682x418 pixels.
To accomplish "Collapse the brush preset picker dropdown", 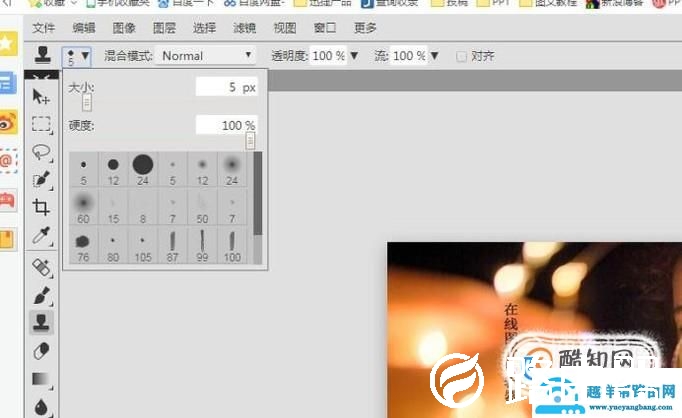I will tap(77, 56).
